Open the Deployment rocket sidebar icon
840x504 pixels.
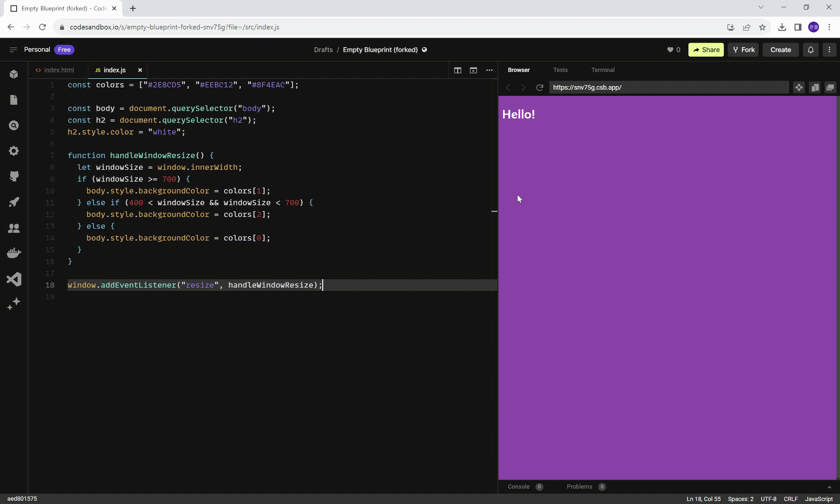click(14, 202)
